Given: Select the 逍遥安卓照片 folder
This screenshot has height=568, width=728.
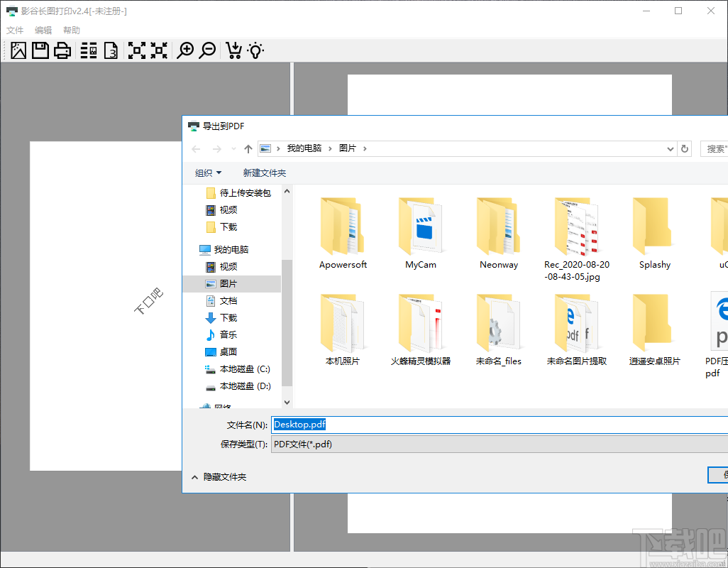Looking at the screenshot, I should click(655, 329).
